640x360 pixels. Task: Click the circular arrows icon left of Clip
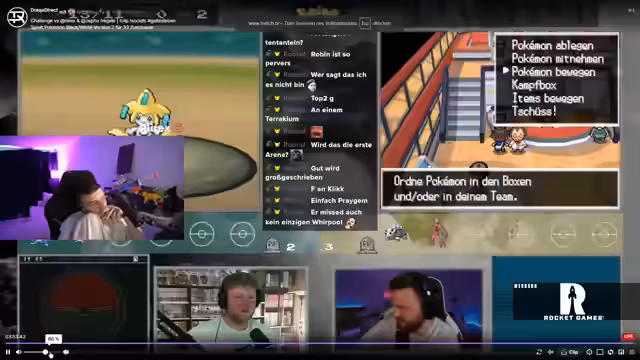[x=539, y=352]
